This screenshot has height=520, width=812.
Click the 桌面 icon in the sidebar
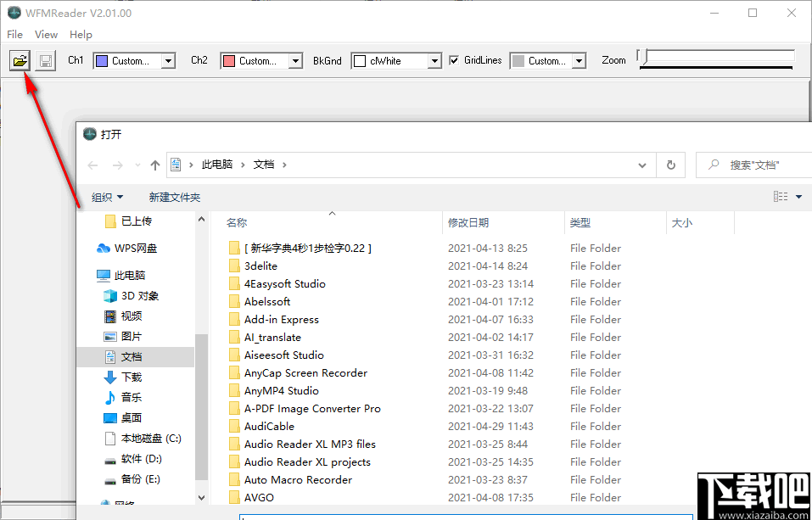coord(109,417)
